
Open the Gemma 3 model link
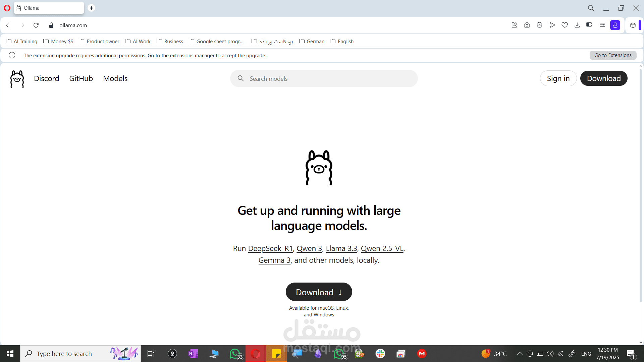[274, 260]
